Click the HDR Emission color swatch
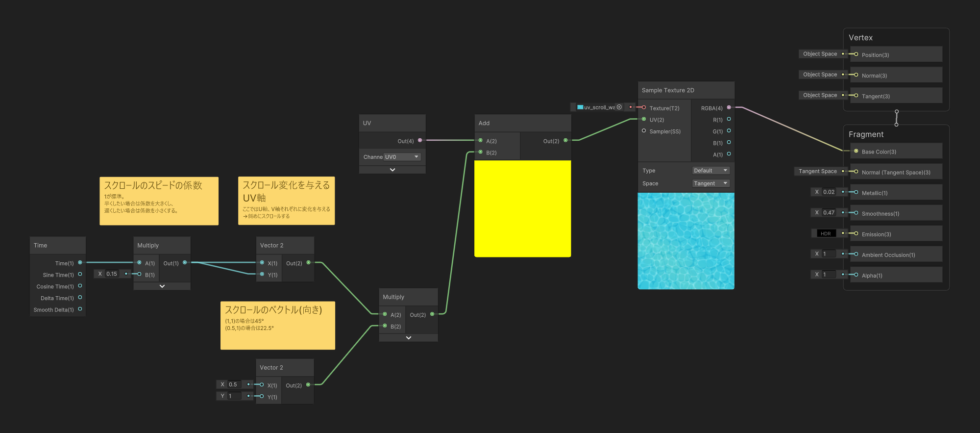The height and width of the screenshot is (433, 980). [826, 233]
